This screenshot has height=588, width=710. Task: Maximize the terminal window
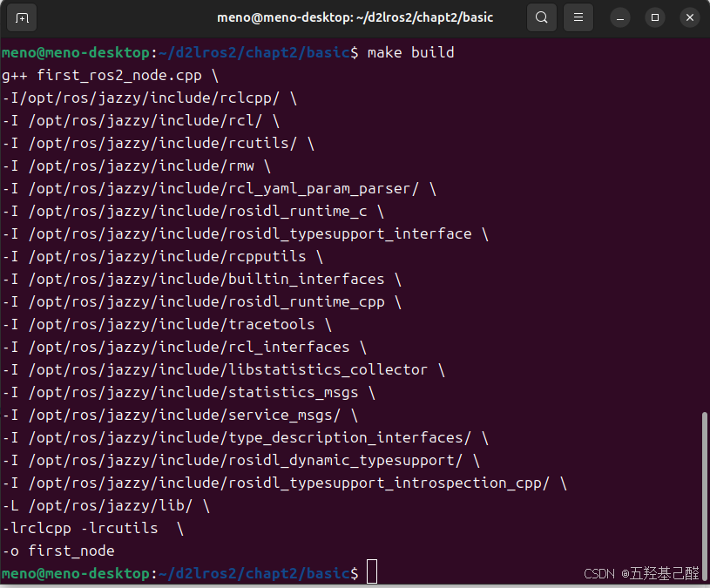tap(653, 17)
